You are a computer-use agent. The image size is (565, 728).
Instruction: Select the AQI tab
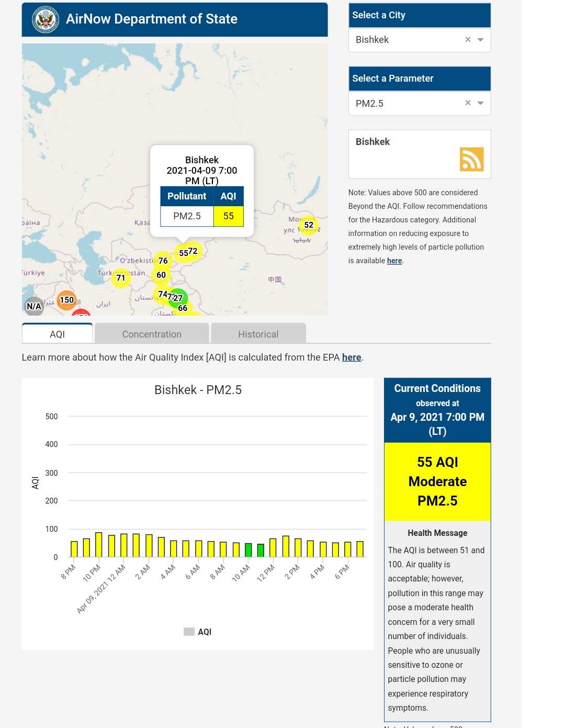pos(57,334)
